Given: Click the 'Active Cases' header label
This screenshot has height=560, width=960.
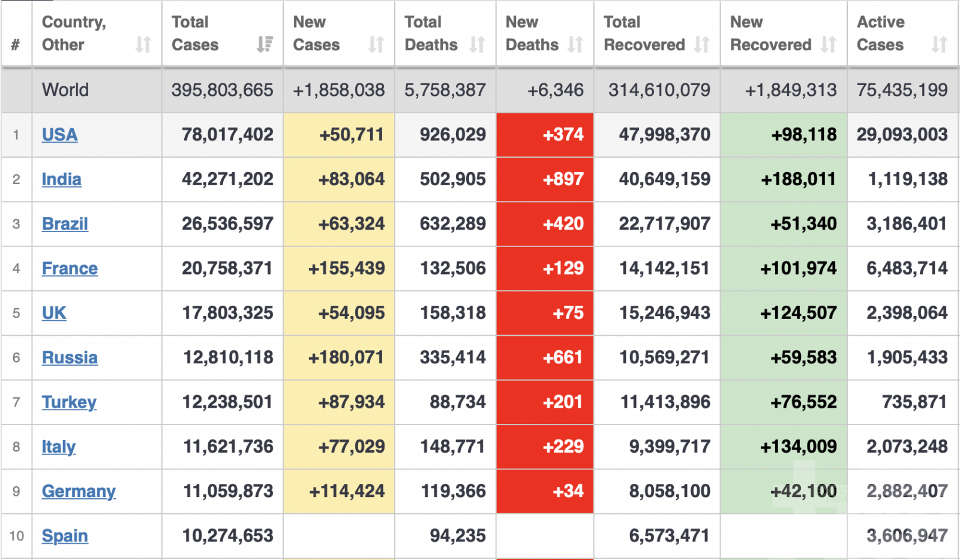Looking at the screenshot, I should 880,33.
